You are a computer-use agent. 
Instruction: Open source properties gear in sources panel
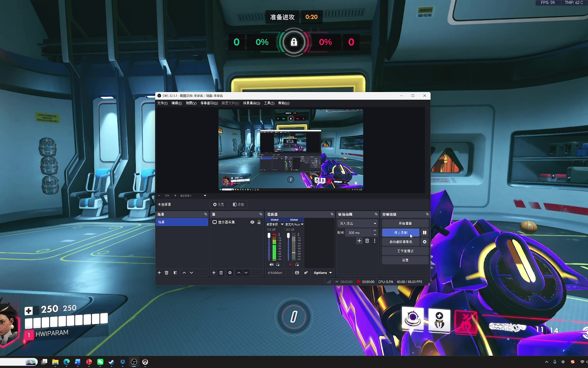pyautogui.click(x=230, y=273)
